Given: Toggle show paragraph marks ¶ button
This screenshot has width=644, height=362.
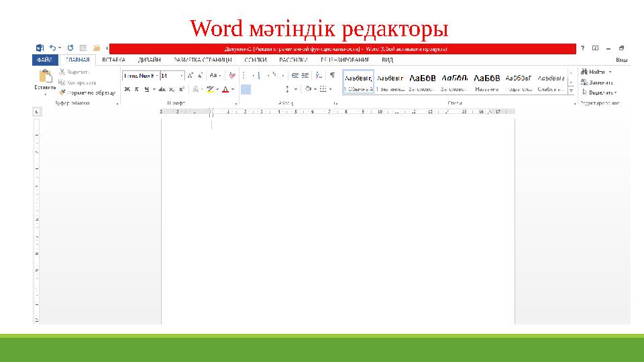Looking at the screenshot, I should click(332, 76).
